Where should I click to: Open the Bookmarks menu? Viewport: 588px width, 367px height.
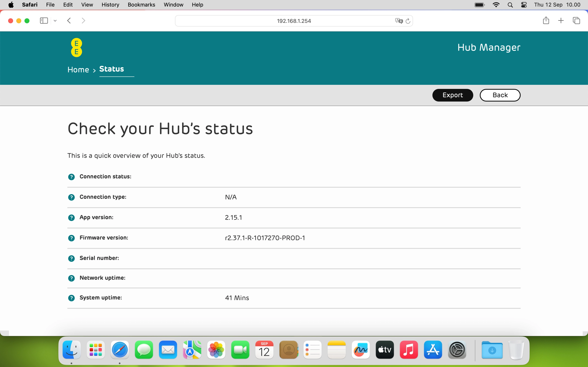point(141,5)
